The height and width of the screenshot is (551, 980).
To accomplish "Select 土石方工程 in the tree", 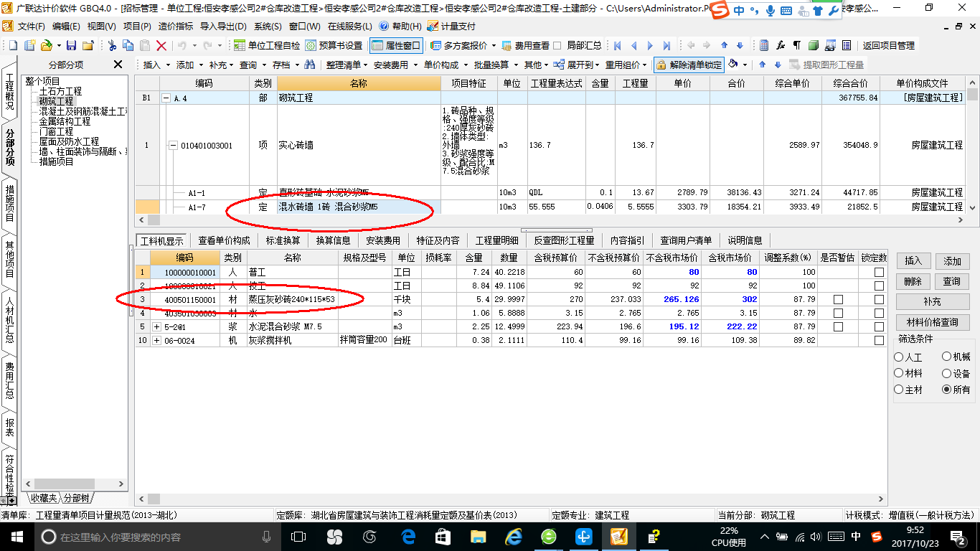I will [x=60, y=92].
